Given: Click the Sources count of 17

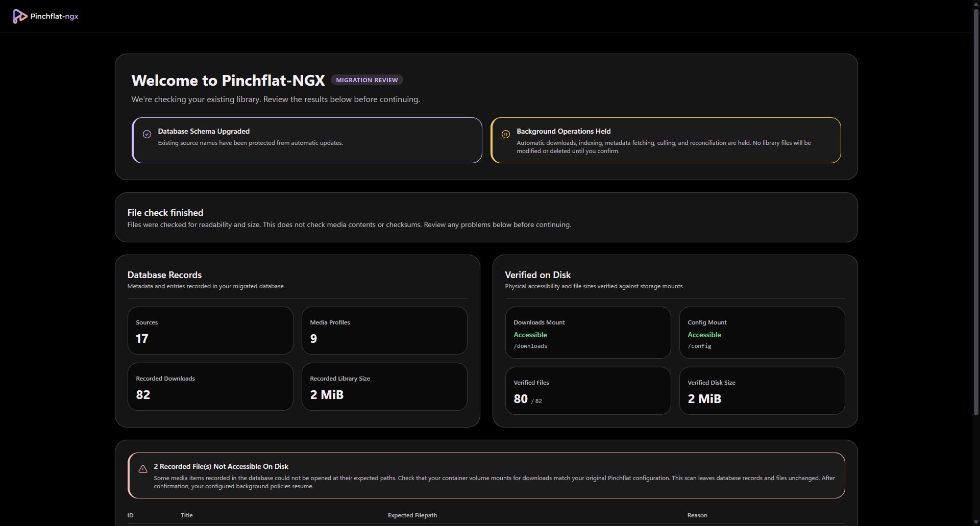Looking at the screenshot, I should pyautogui.click(x=142, y=339).
